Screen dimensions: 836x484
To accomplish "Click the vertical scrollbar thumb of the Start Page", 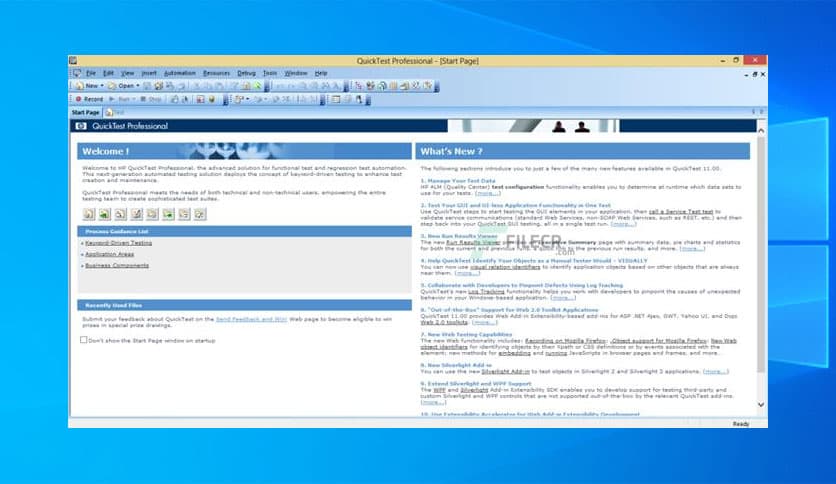I will (x=761, y=255).
